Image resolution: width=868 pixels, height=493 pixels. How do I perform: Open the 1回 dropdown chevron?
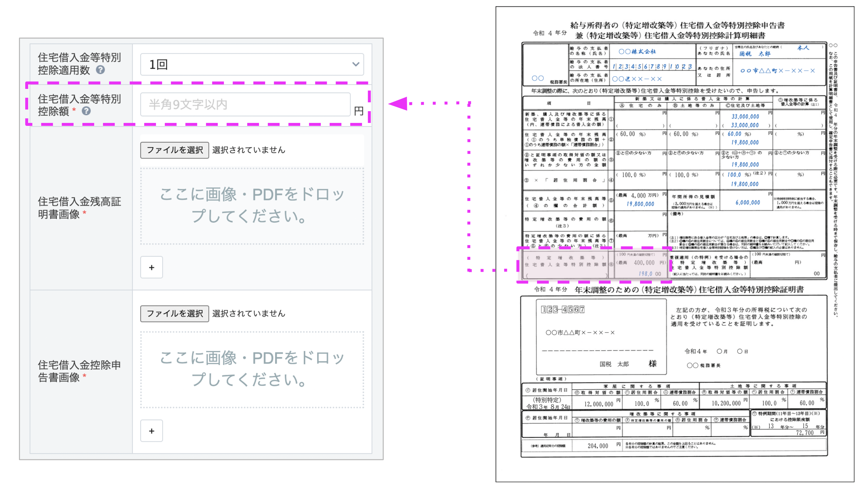click(x=355, y=64)
